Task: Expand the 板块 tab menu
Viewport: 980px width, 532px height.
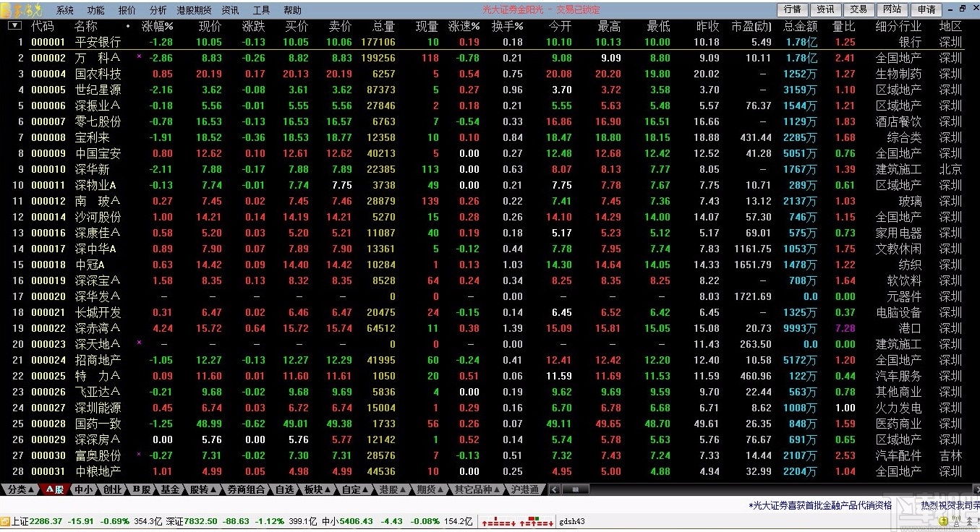Action: point(318,489)
